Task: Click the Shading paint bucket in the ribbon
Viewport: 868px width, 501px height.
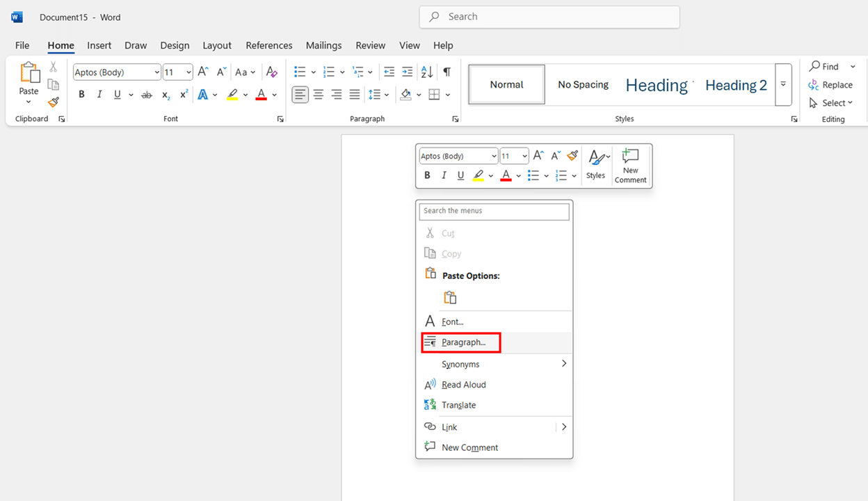Action: [x=406, y=95]
